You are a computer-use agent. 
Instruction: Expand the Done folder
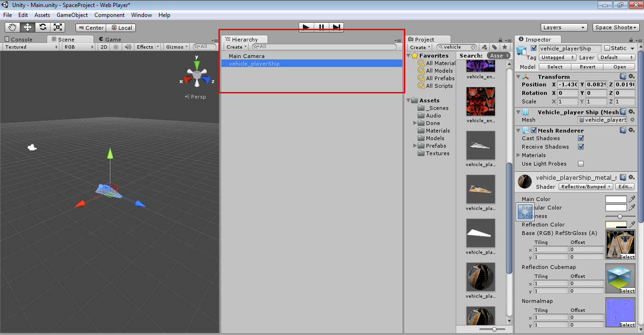click(x=415, y=123)
